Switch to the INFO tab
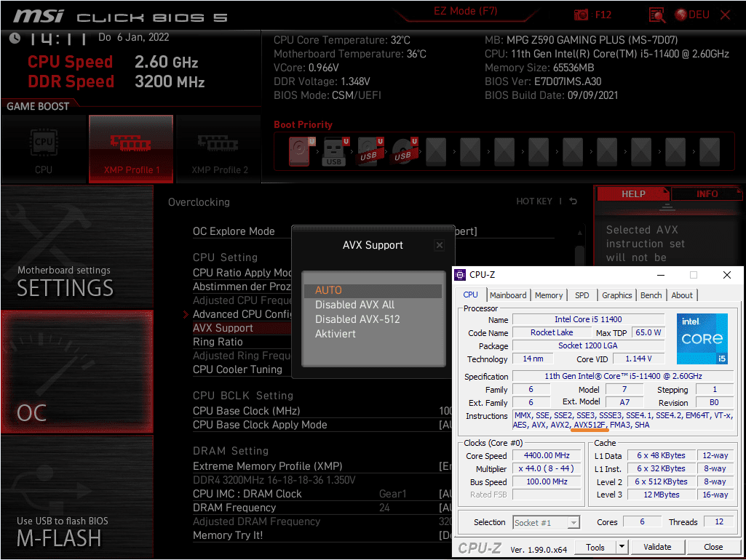The height and width of the screenshot is (560, 746). [x=707, y=194]
